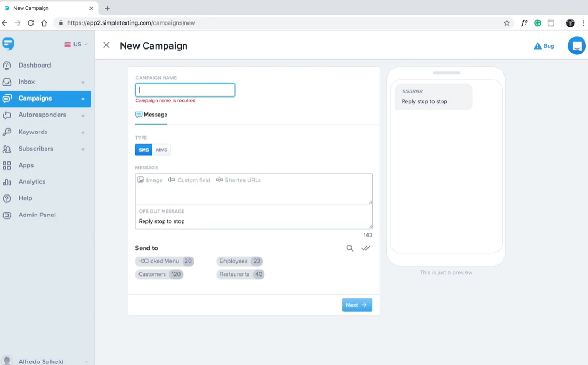Insert a Custom field into message
The width and height of the screenshot is (588, 365).
[189, 180]
